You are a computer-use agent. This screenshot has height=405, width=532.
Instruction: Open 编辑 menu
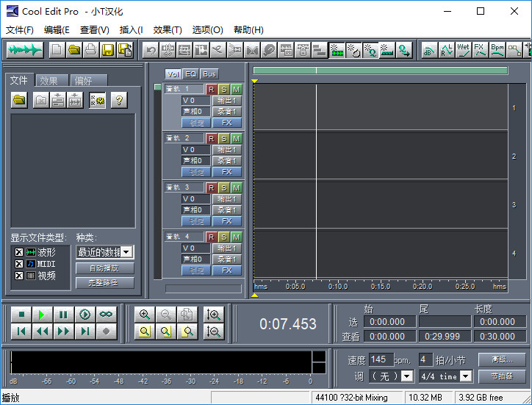(x=57, y=30)
